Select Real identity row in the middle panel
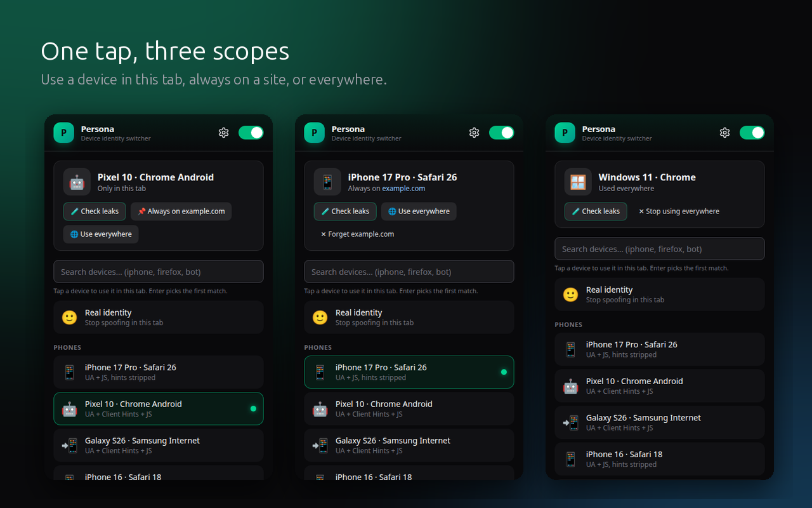Image resolution: width=812 pixels, height=508 pixels. tap(409, 317)
